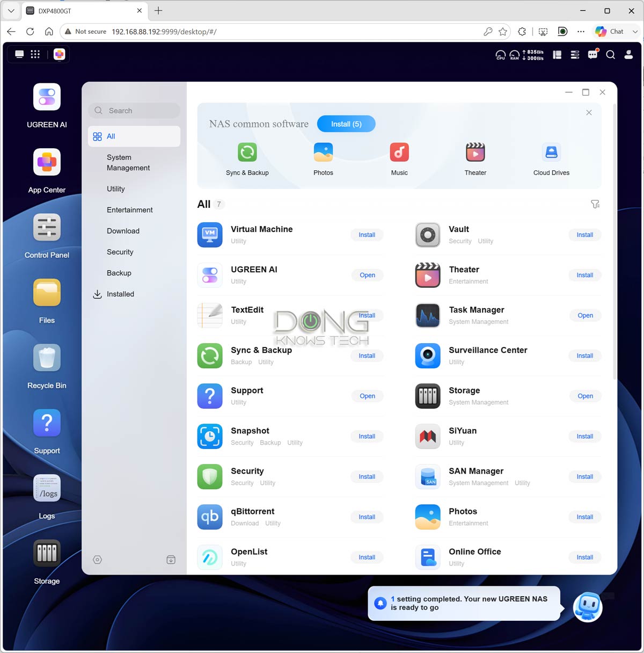Click Open for UGREEN AI app
This screenshot has width=644, height=653.
click(x=367, y=275)
